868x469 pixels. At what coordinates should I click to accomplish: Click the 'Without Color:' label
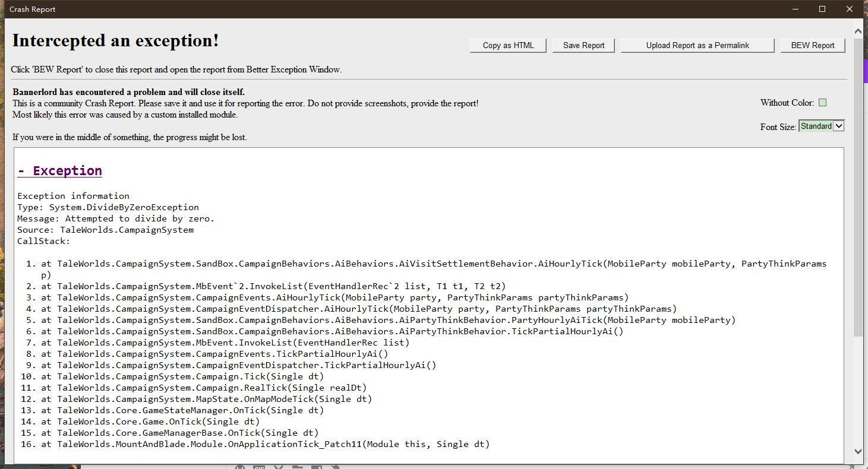787,103
